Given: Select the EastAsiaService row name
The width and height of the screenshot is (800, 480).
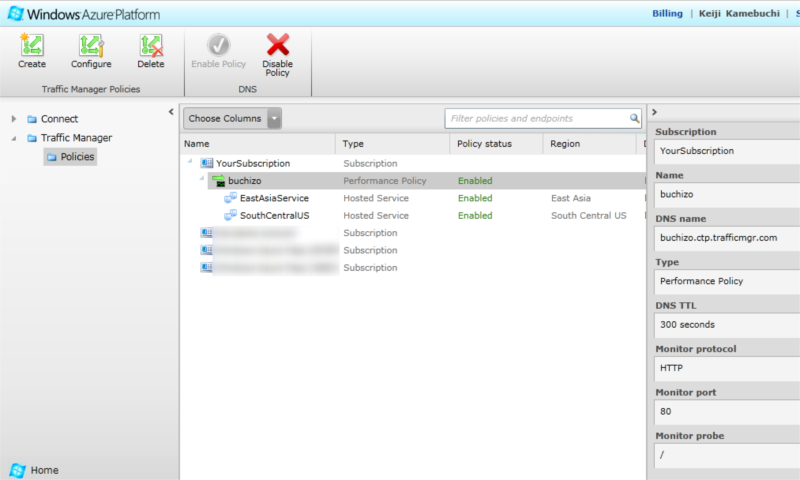Looking at the screenshot, I should pos(274,198).
